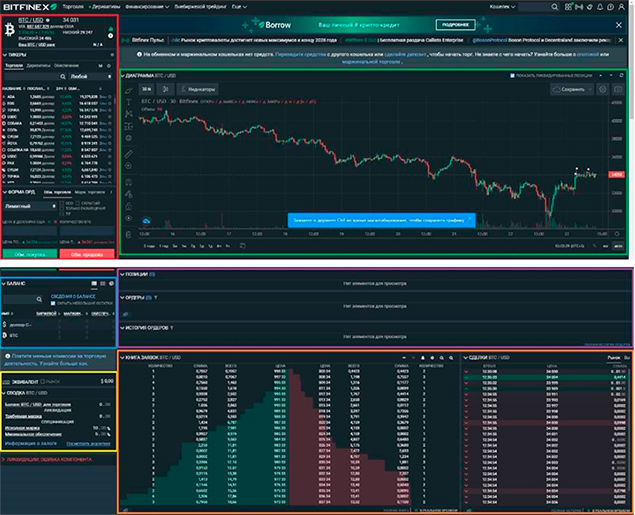Expand the Финансирование menu dropdown

point(147,7)
